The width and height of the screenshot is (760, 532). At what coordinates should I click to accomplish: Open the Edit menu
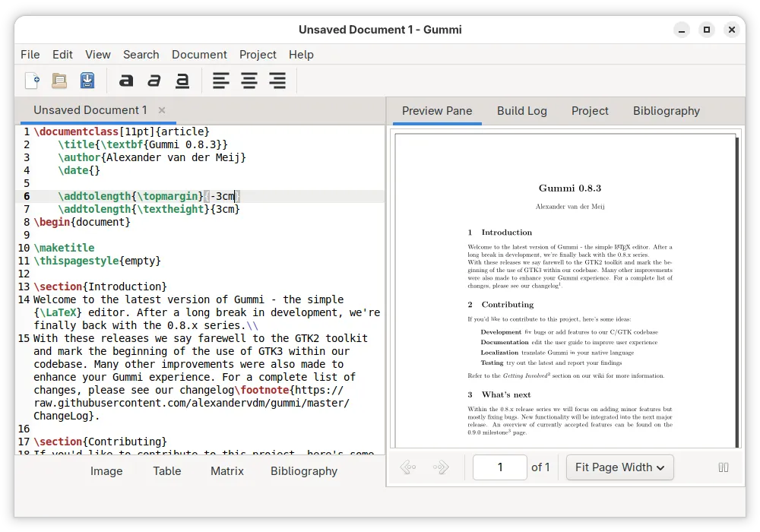click(x=62, y=54)
